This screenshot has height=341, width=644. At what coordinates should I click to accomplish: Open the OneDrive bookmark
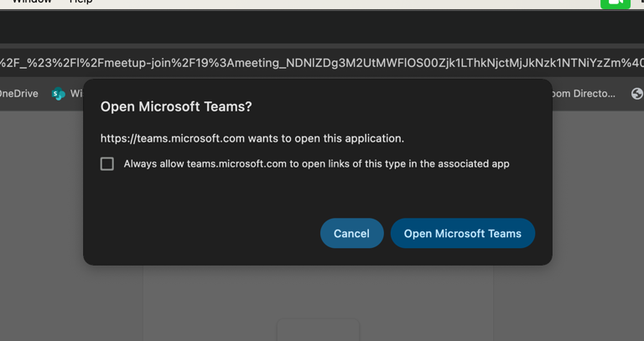[x=18, y=94]
